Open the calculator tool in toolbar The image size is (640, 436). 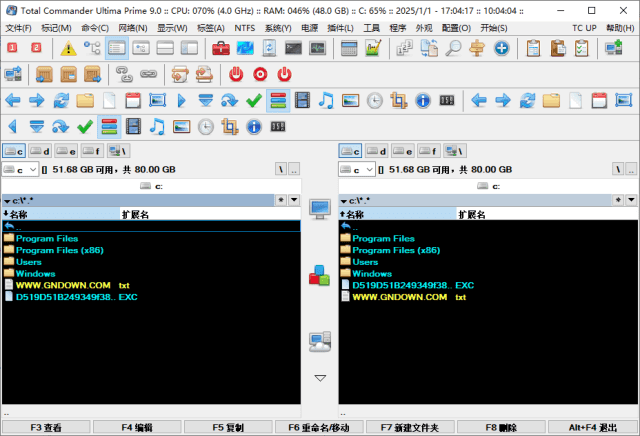click(x=349, y=48)
